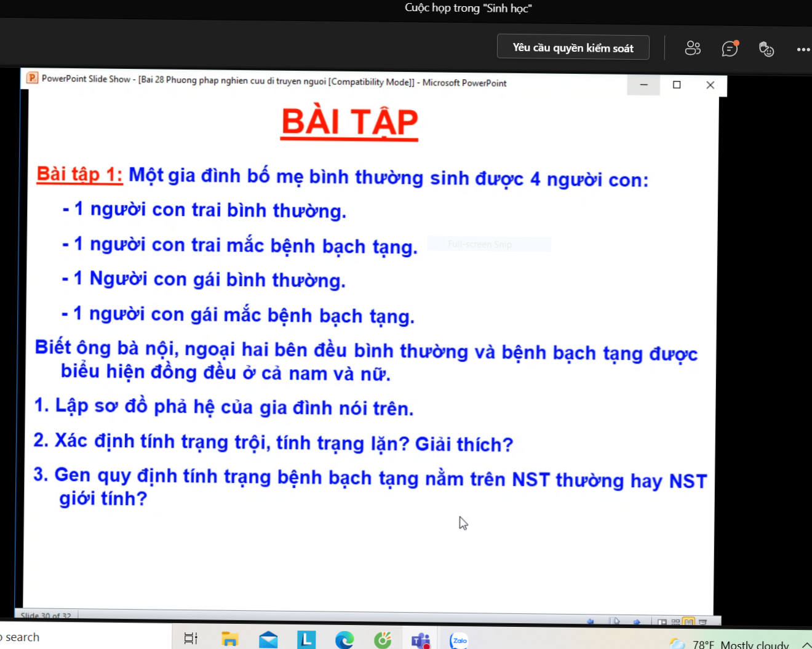812x649 pixels.
Task: Click line '1 người con trai mắc bệnh bạch tạng'
Action: tap(240, 245)
